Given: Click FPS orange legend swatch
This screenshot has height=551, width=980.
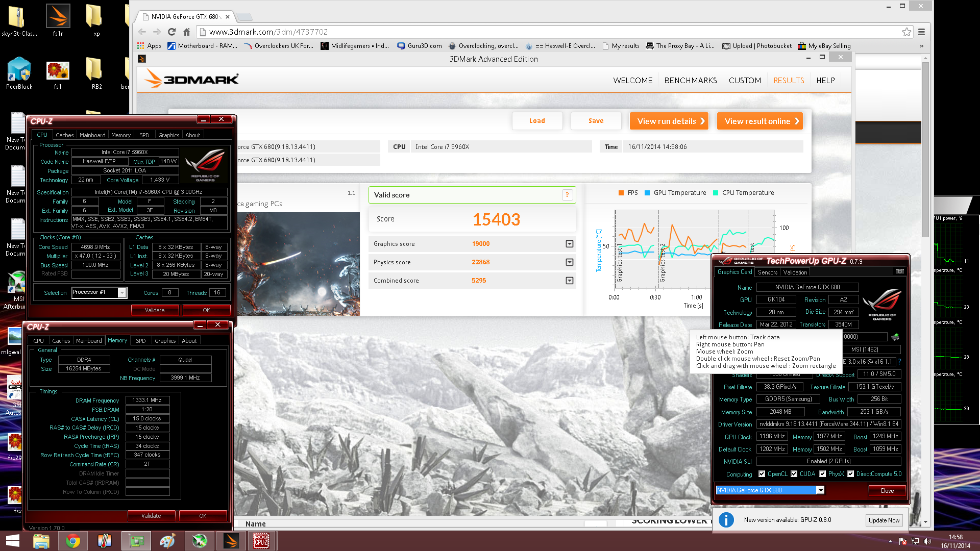Looking at the screenshot, I should click(x=621, y=193).
